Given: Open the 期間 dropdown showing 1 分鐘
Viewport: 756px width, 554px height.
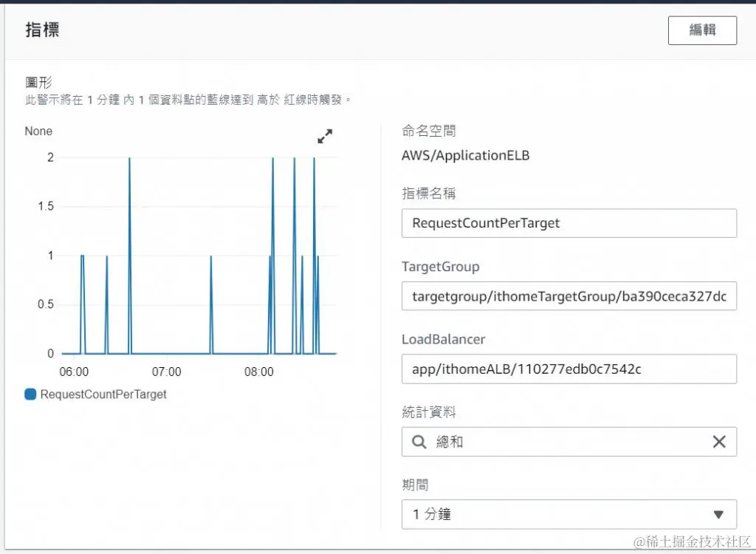Looking at the screenshot, I should (568, 514).
